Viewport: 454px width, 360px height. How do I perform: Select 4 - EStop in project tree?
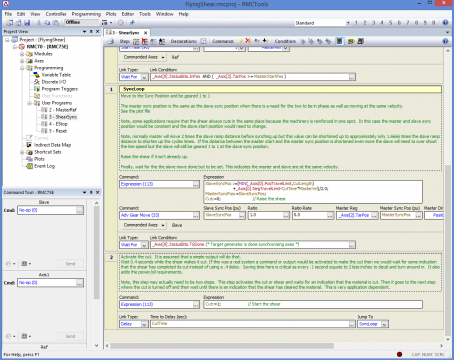point(58,124)
